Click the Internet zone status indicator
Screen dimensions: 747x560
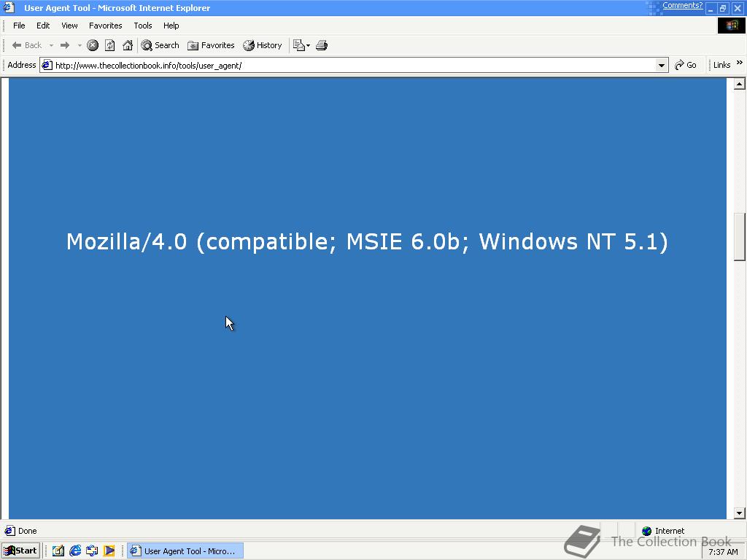point(662,531)
